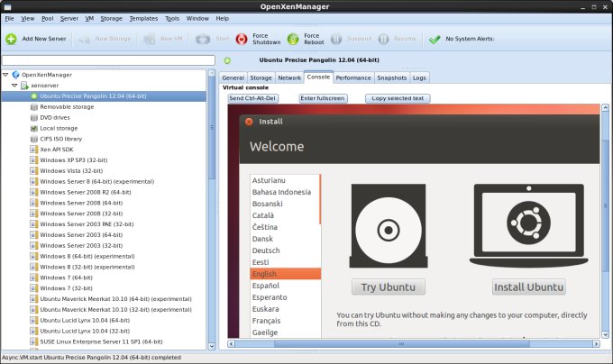Image resolution: width=613 pixels, height=364 pixels.
Task: Click the console horizontal scrollbar thumb
Action: (401, 343)
